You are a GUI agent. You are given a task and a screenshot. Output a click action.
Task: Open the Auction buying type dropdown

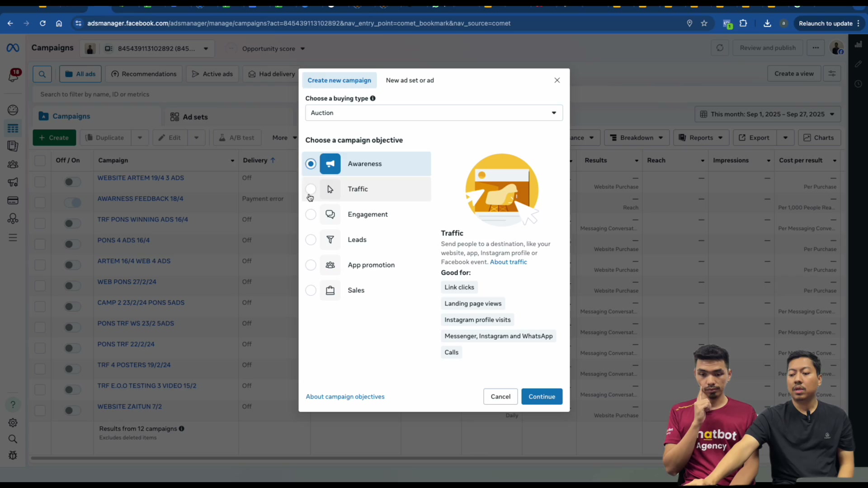[x=434, y=113]
